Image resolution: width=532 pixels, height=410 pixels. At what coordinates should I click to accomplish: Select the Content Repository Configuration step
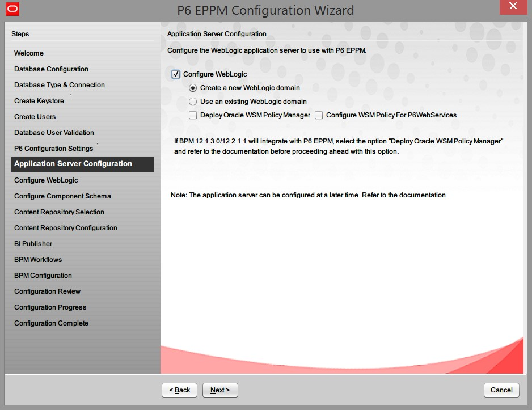65,228
